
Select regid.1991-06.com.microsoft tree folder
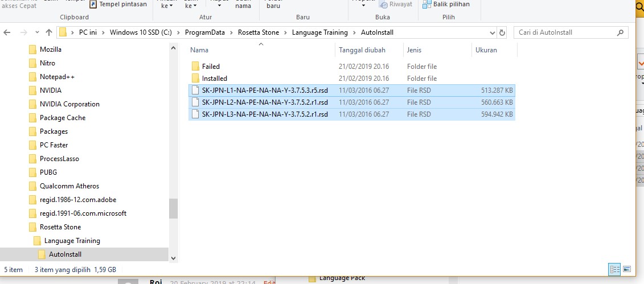pos(83,213)
